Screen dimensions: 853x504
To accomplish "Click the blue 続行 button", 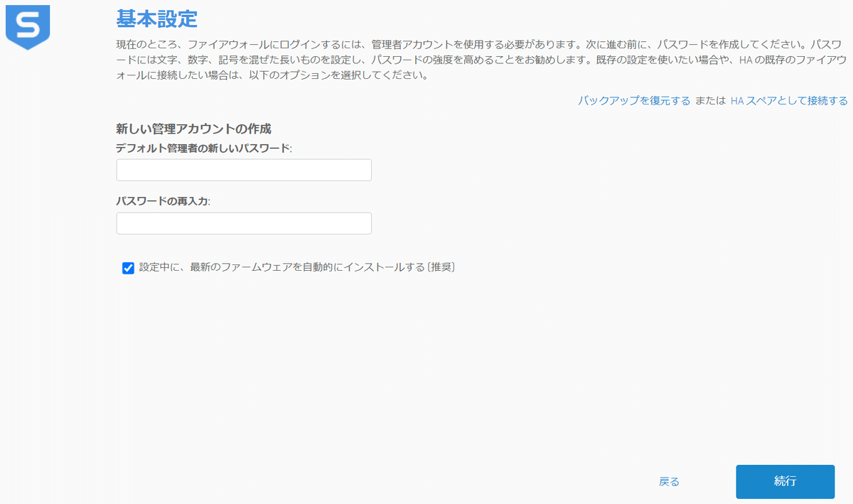I will tap(785, 481).
